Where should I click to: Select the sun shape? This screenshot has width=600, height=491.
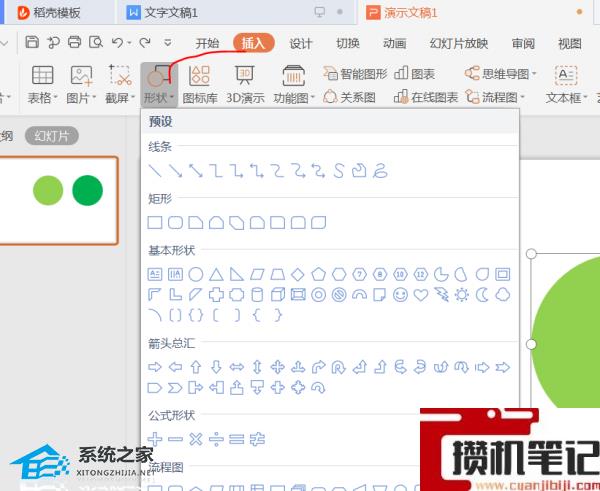pyautogui.click(x=462, y=295)
